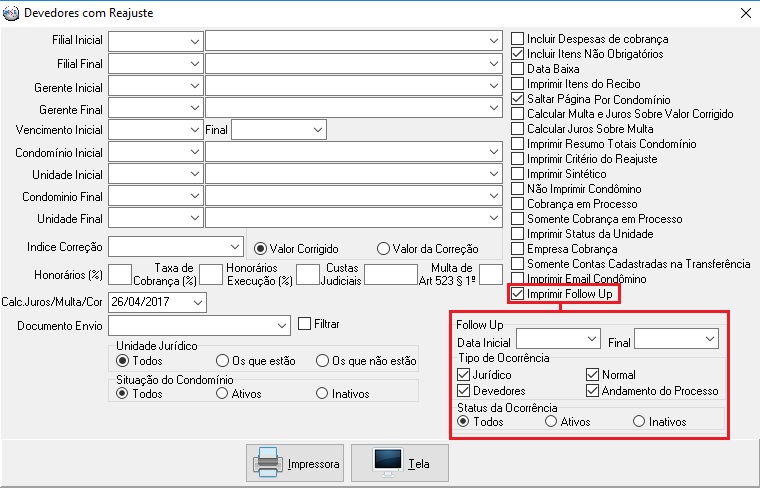
Task: Click the app icon in title bar
Action: point(11,13)
